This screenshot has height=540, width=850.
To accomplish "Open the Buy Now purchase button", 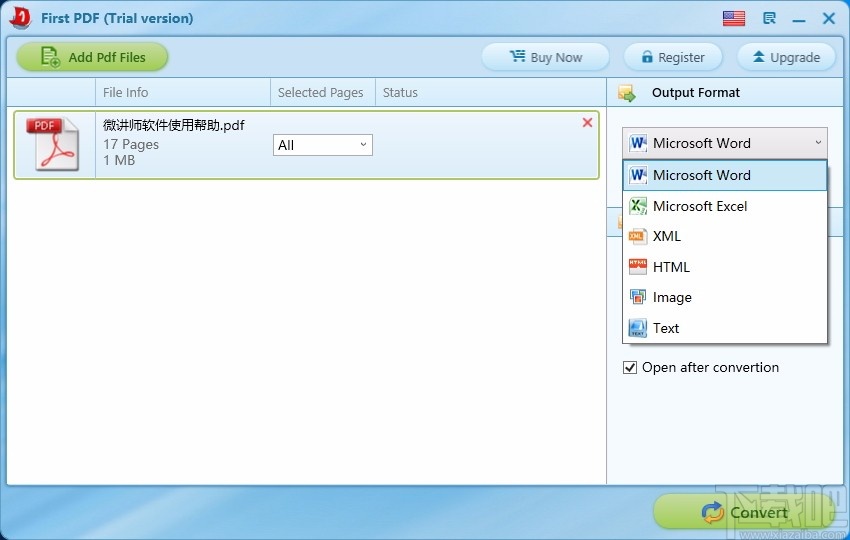I will point(545,57).
